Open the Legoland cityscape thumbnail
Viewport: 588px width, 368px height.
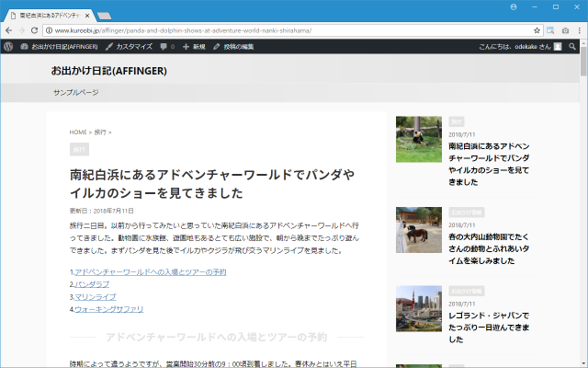[419, 309]
